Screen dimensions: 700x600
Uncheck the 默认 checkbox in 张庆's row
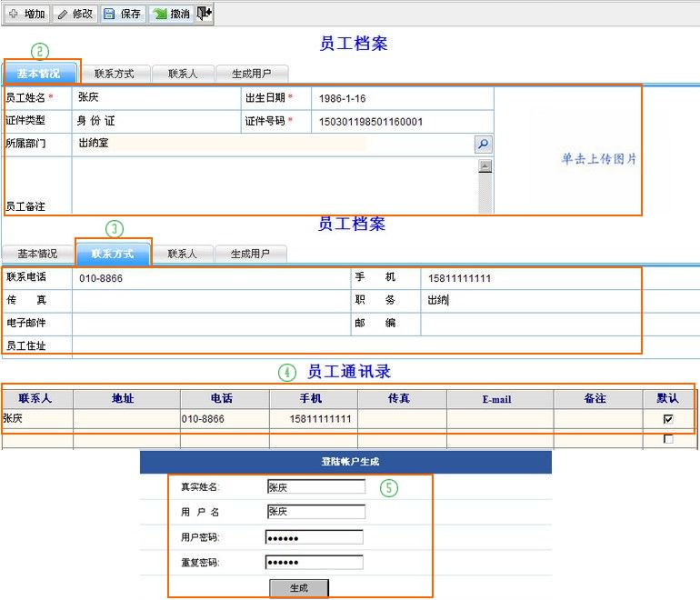[x=668, y=419]
